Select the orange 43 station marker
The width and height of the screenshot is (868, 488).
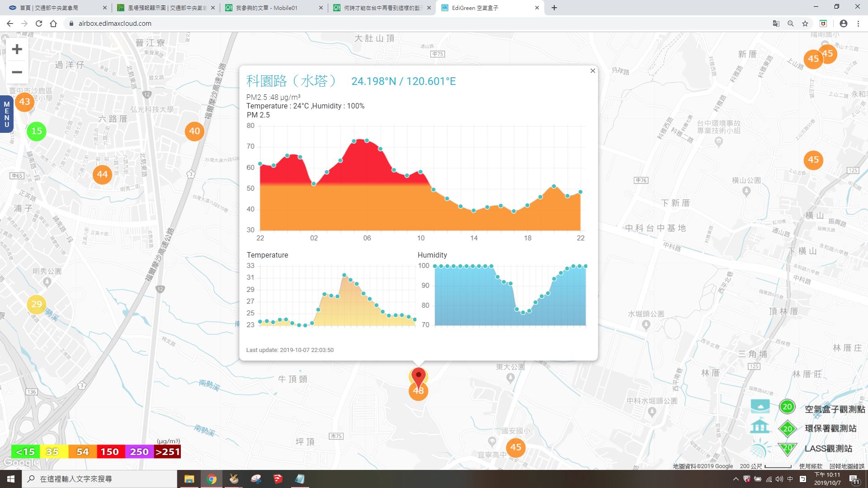pyautogui.click(x=24, y=102)
